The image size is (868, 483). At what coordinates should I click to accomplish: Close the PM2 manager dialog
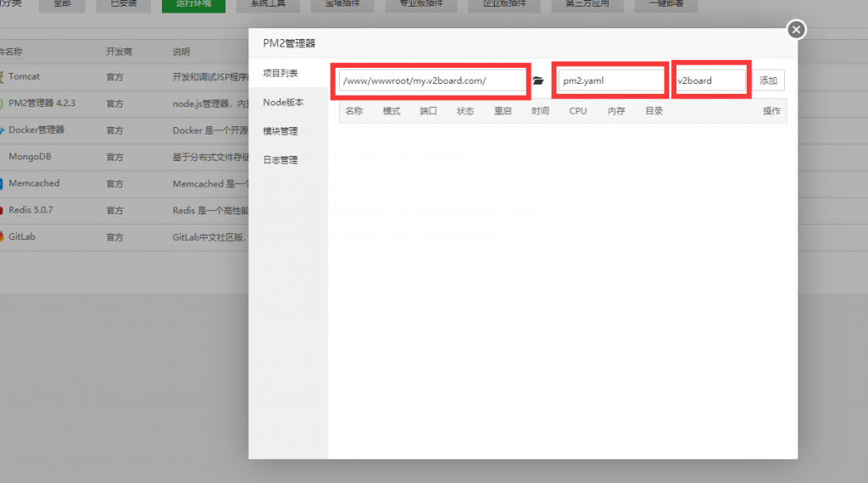(x=796, y=30)
